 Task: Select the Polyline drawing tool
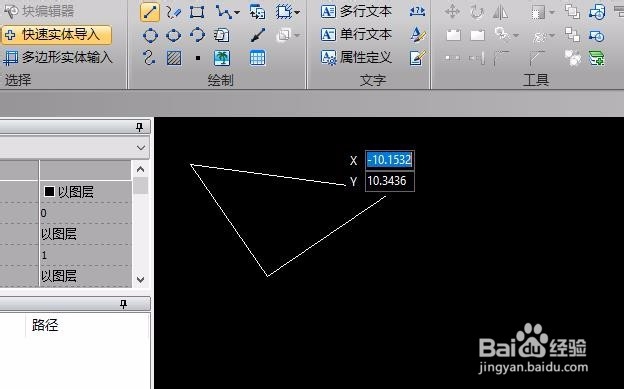pyautogui.click(x=224, y=12)
